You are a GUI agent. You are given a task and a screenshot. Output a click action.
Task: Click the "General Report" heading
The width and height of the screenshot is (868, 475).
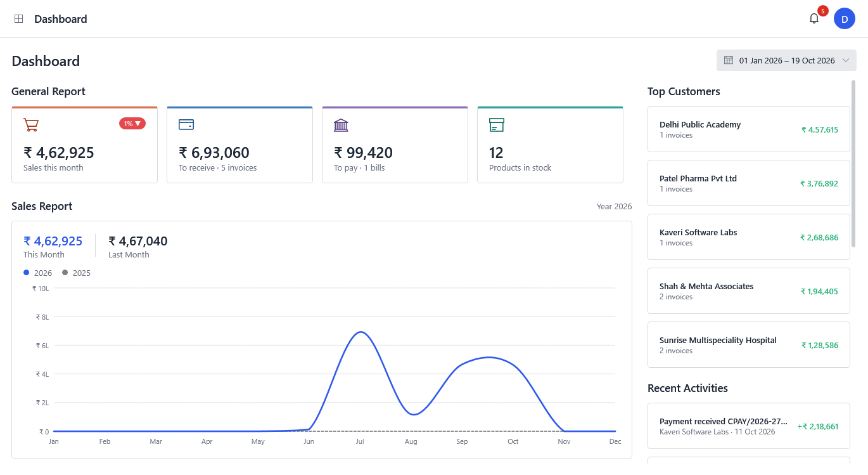pos(48,91)
